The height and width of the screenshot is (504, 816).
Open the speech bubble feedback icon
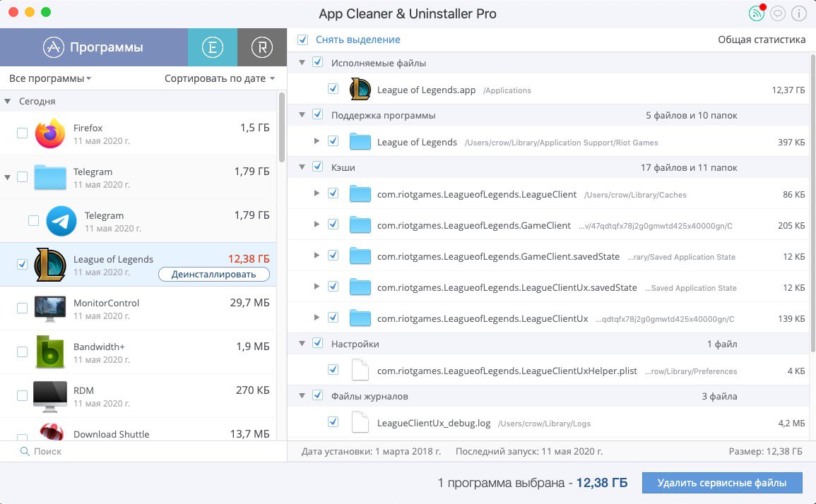(x=777, y=13)
